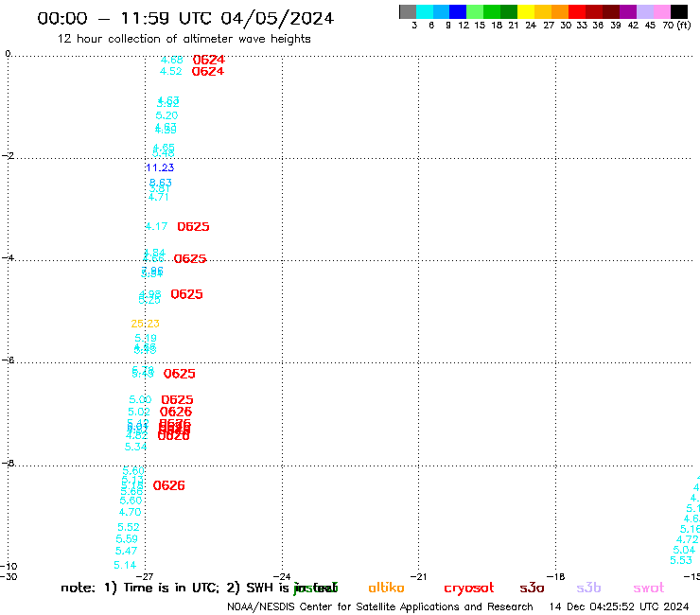Click the 5.14 wave height reading

(125, 566)
